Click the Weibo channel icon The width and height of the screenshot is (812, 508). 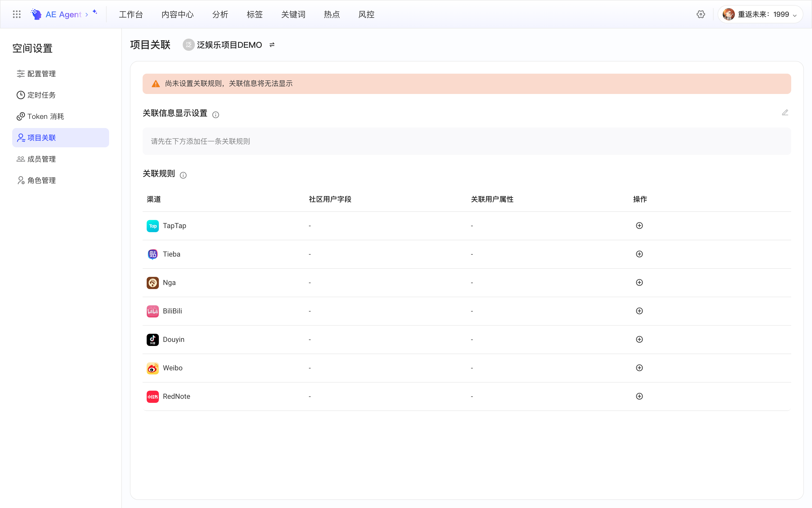click(153, 368)
